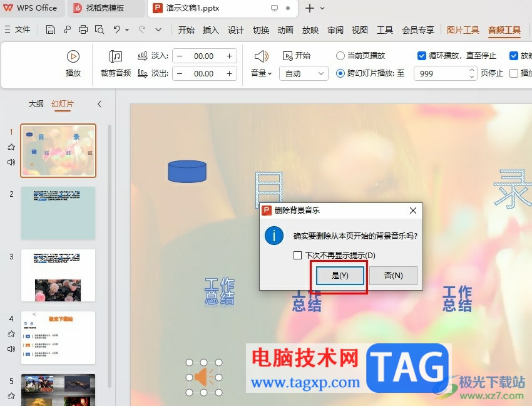Open the 审阅 ribbon tab

(335, 30)
